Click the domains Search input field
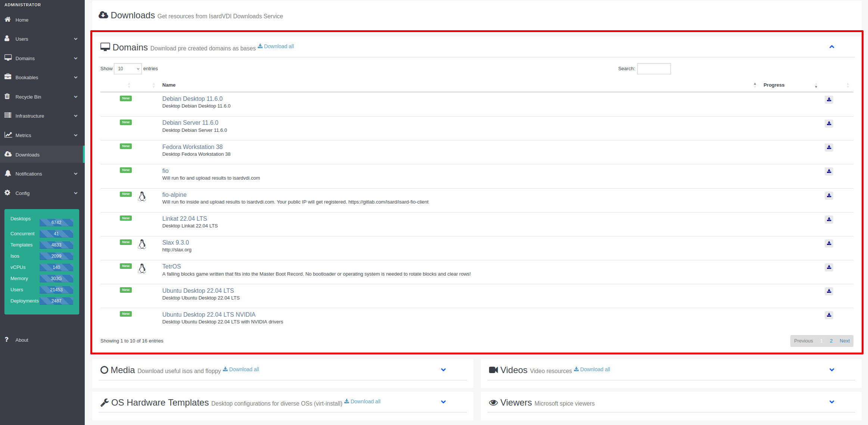Screen dimensions: 868x425 (654, 69)
